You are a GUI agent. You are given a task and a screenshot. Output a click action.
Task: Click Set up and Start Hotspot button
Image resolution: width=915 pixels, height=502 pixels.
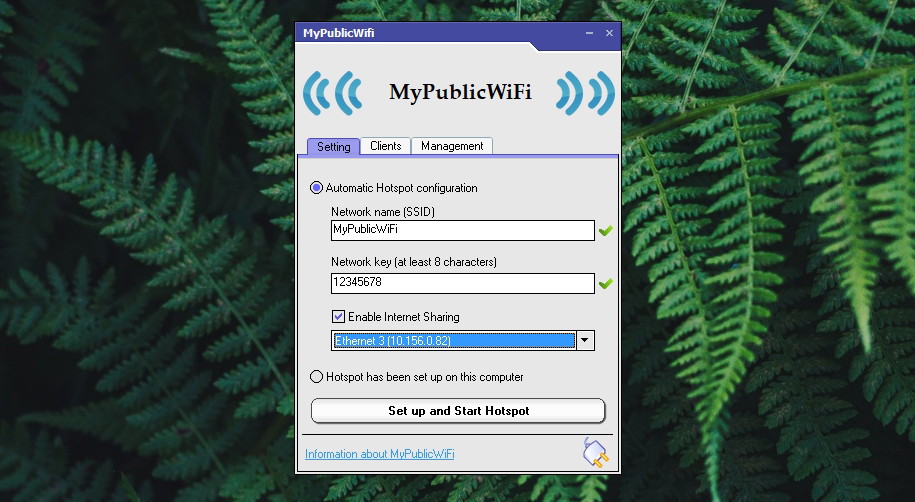pyautogui.click(x=458, y=411)
